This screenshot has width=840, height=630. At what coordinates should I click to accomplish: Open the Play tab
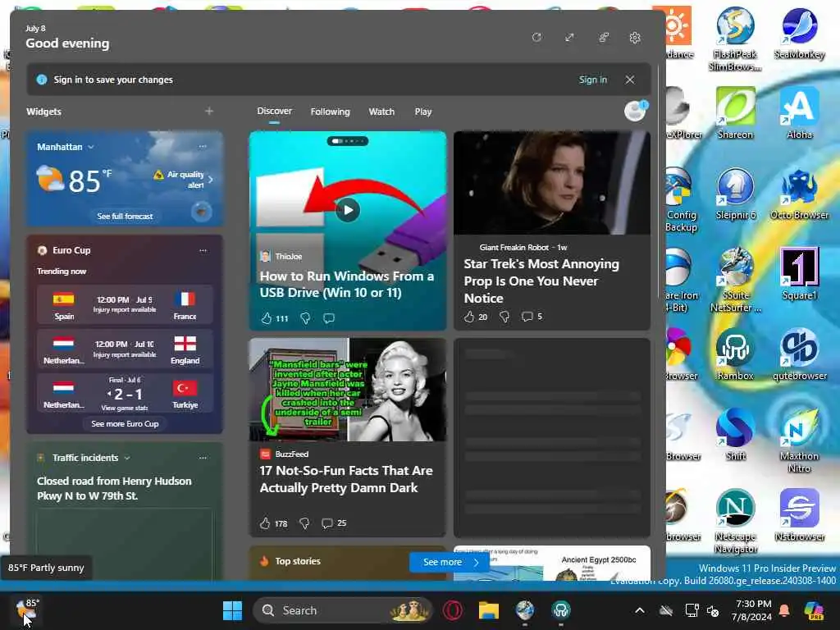422,112
